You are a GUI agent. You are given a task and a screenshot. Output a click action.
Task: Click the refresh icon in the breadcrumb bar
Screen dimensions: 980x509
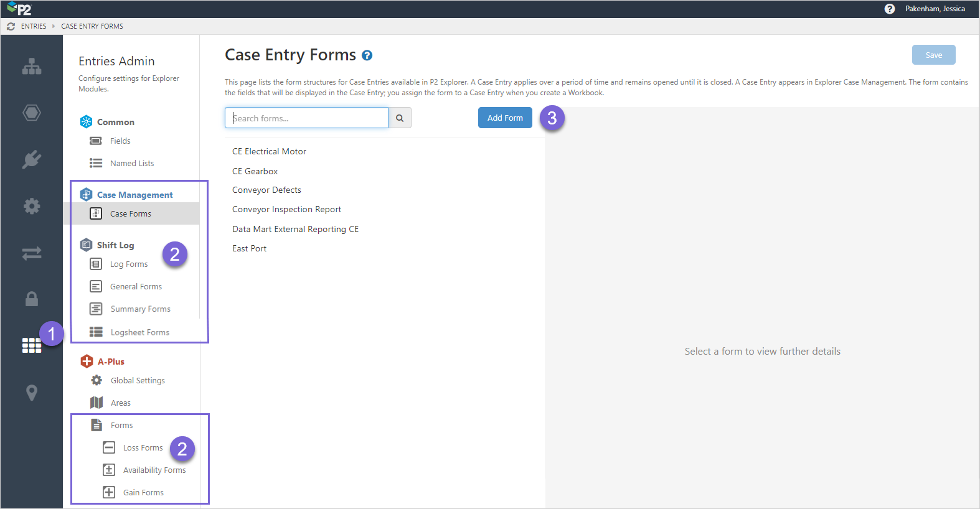click(11, 26)
